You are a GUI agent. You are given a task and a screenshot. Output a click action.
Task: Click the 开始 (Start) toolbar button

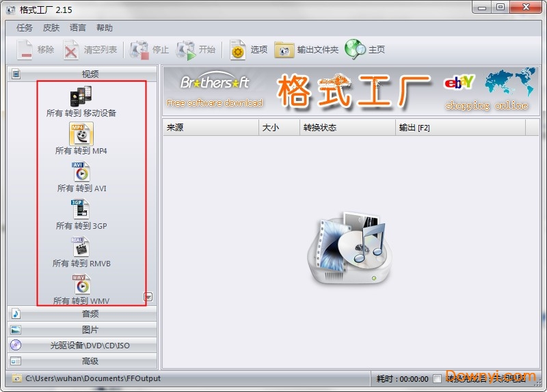pyautogui.click(x=196, y=50)
